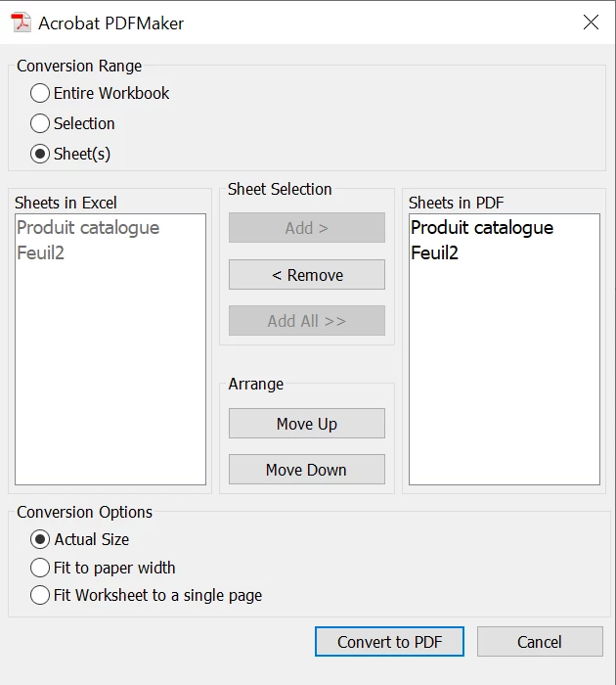Screen dimensions: 616x685
Task: Click the < Remove button
Action: pyautogui.click(x=307, y=275)
